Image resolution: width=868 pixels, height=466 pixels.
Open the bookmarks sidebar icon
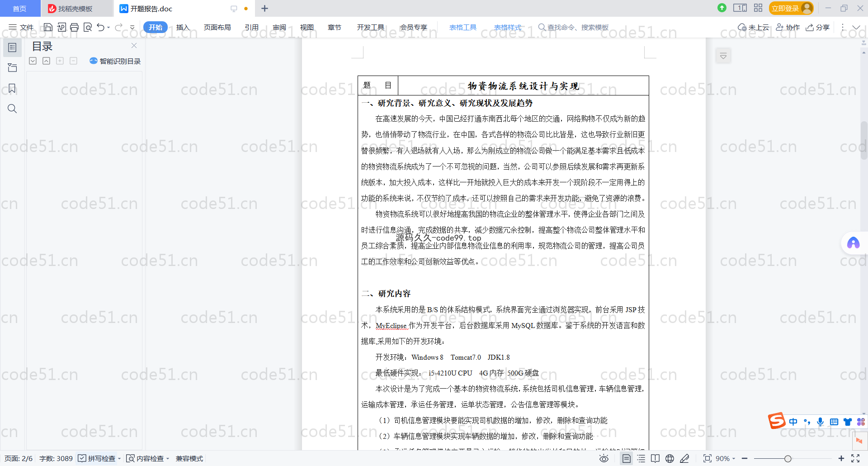tap(12, 88)
